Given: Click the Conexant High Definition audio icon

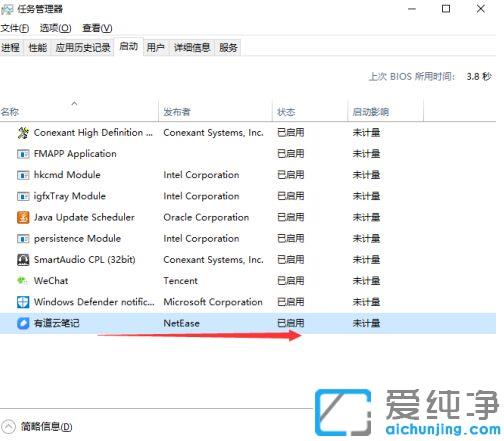Looking at the screenshot, I should [x=23, y=133].
